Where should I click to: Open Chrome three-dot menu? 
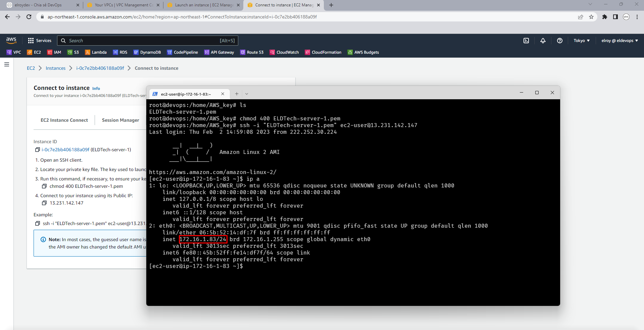point(637,17)
